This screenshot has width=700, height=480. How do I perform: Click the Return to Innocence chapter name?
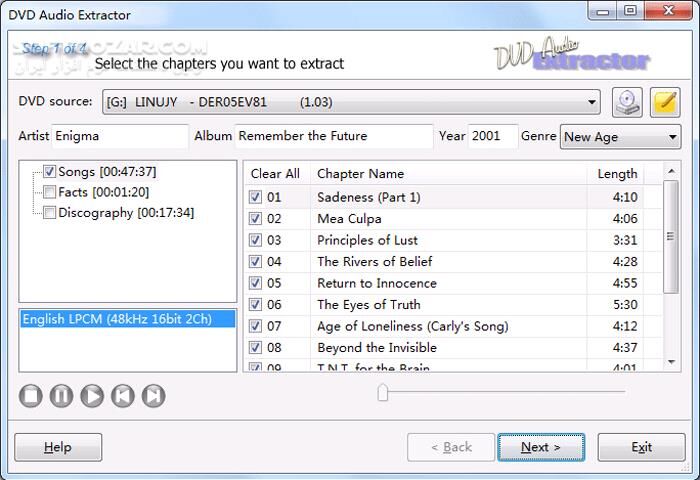(377, 283)
